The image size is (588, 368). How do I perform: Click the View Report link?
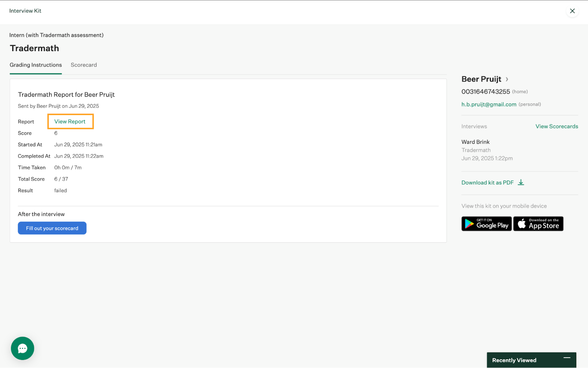click(x=70, y=122)
